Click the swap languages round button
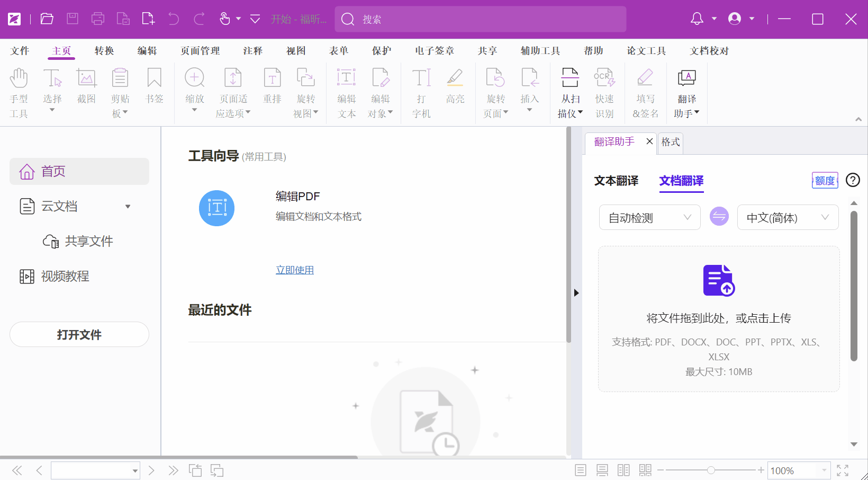Viewport: 868px width, 480px height. 719,216
